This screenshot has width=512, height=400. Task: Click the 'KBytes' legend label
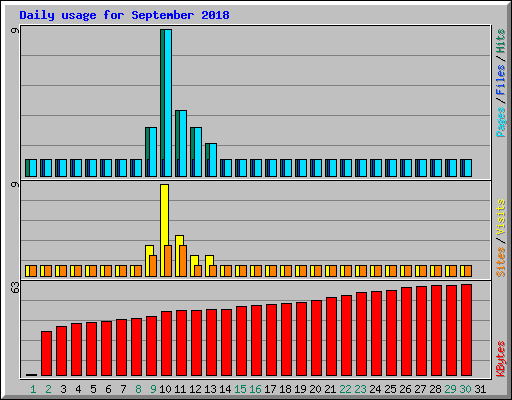(x=500, y=359)
